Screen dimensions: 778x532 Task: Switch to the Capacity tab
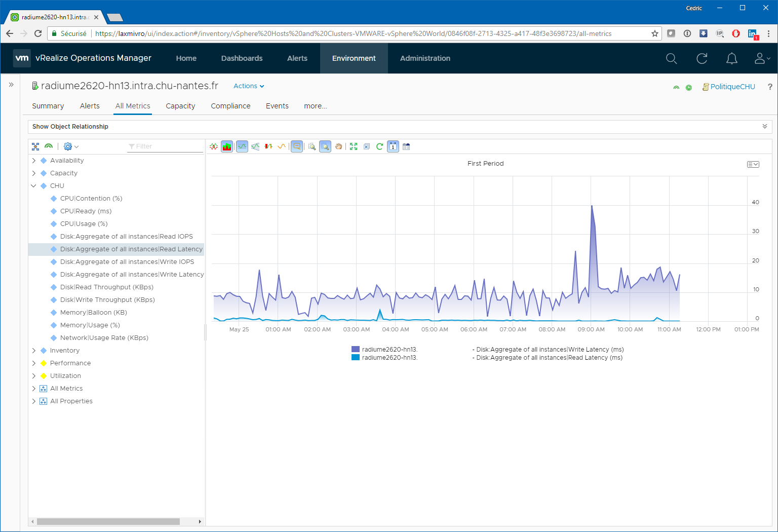[180, 106]
